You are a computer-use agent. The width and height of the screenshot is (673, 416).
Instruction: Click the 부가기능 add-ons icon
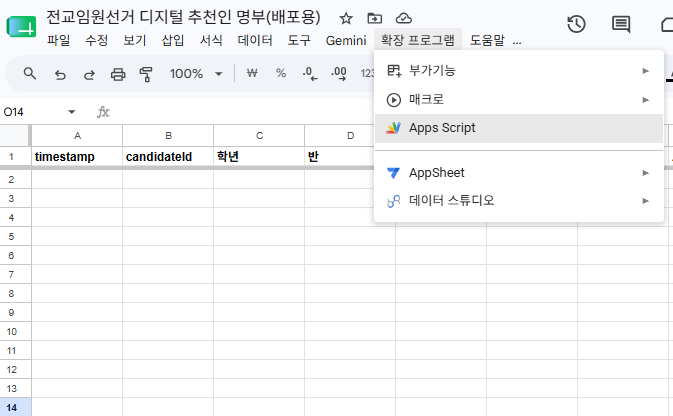pyautogui.click(x=394, y=71)
